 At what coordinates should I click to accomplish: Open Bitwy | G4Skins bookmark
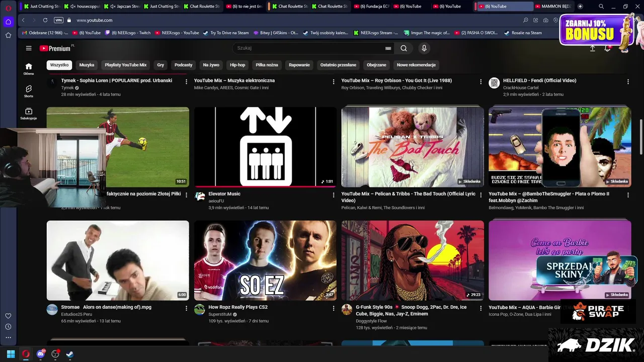tap(276, 33)
